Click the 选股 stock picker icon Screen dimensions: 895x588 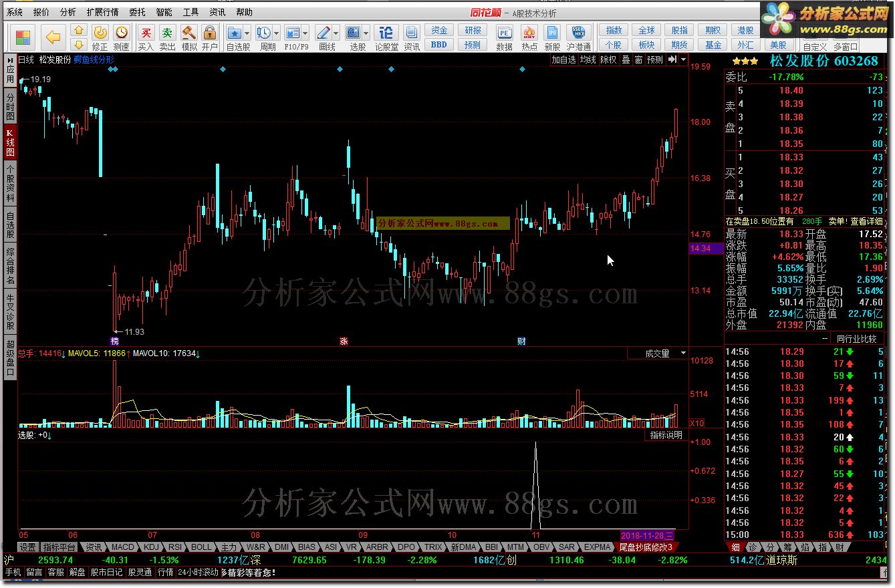[x=354, y=32]
